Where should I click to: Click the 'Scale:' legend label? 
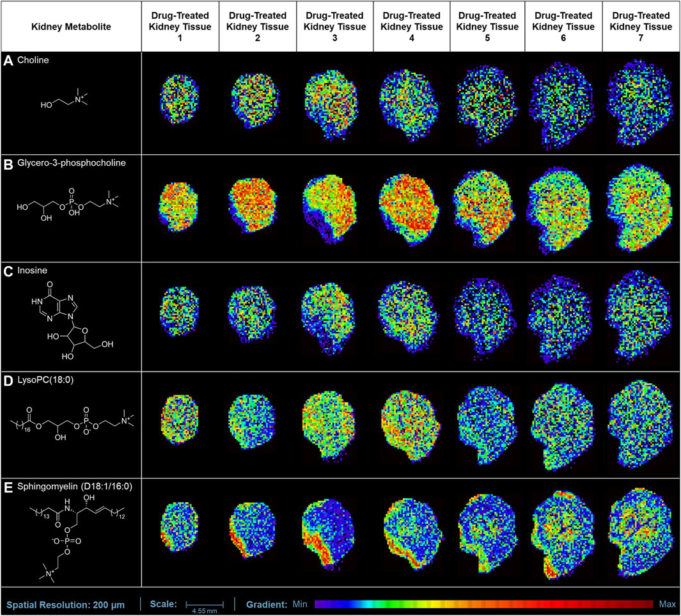163,604
